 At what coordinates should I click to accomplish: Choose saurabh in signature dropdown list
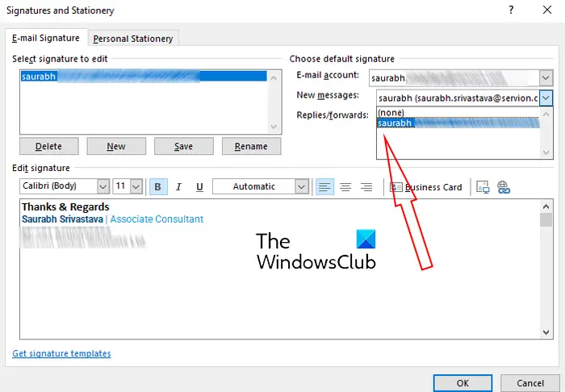pos(458,123)
